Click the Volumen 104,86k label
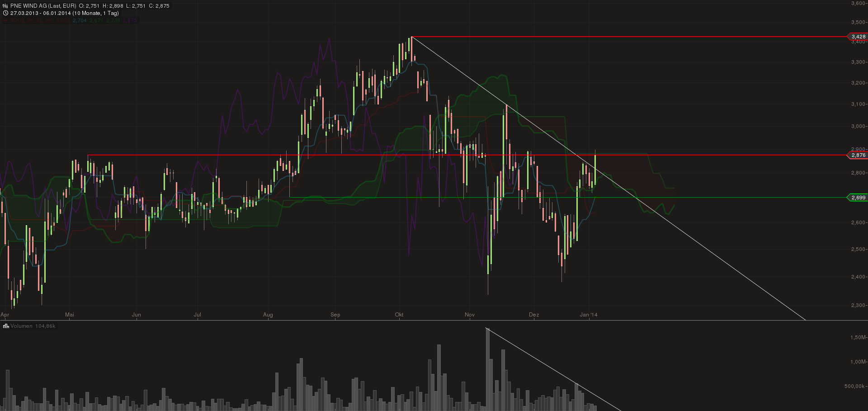 coord(33,326)
